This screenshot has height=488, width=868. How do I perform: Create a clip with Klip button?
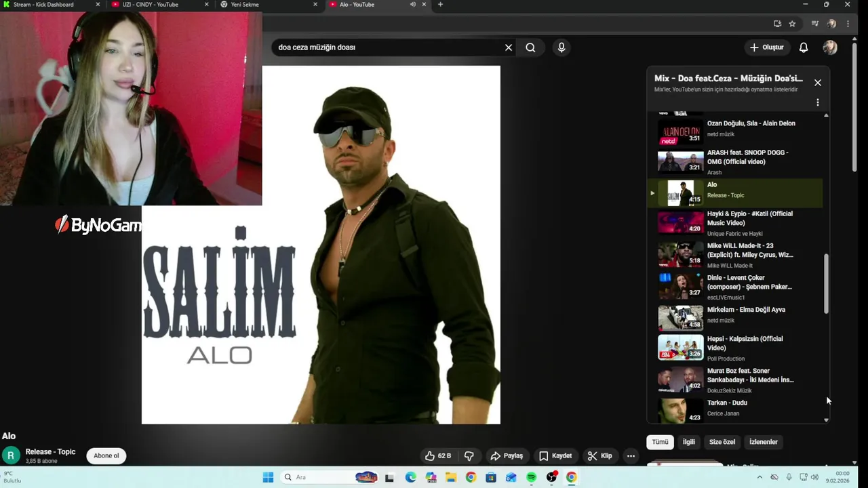click(599, 456)
